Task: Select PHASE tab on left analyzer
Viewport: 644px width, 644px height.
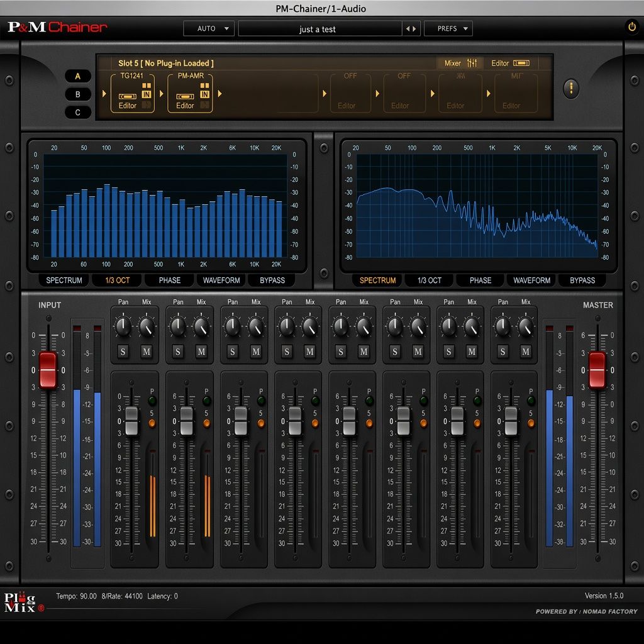Action: click(170, 280)
